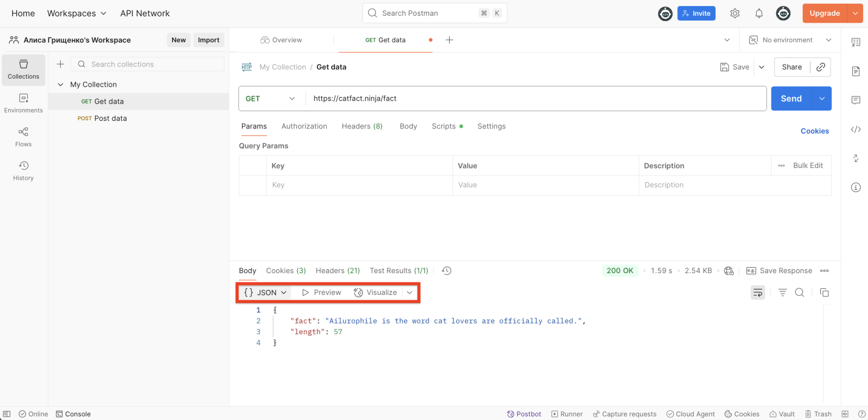Open the response history clock icon
Screen dimensions: 868x420
[x=446, y=271]
